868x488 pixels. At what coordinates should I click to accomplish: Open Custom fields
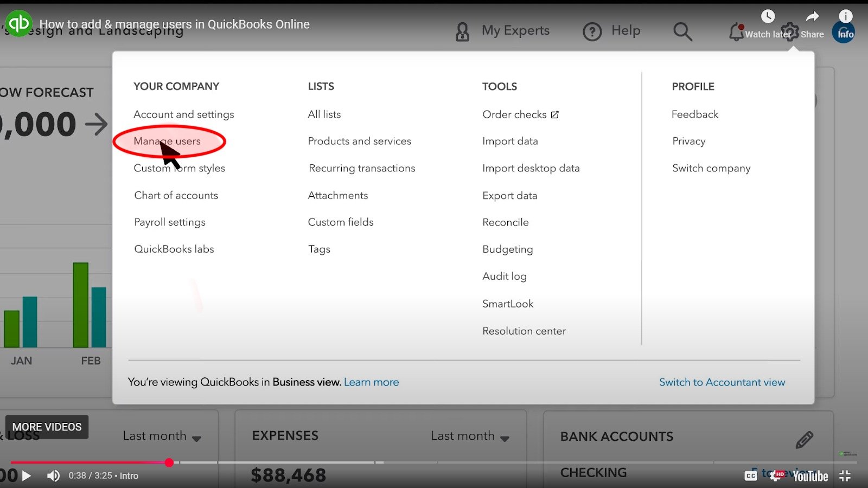341,222
